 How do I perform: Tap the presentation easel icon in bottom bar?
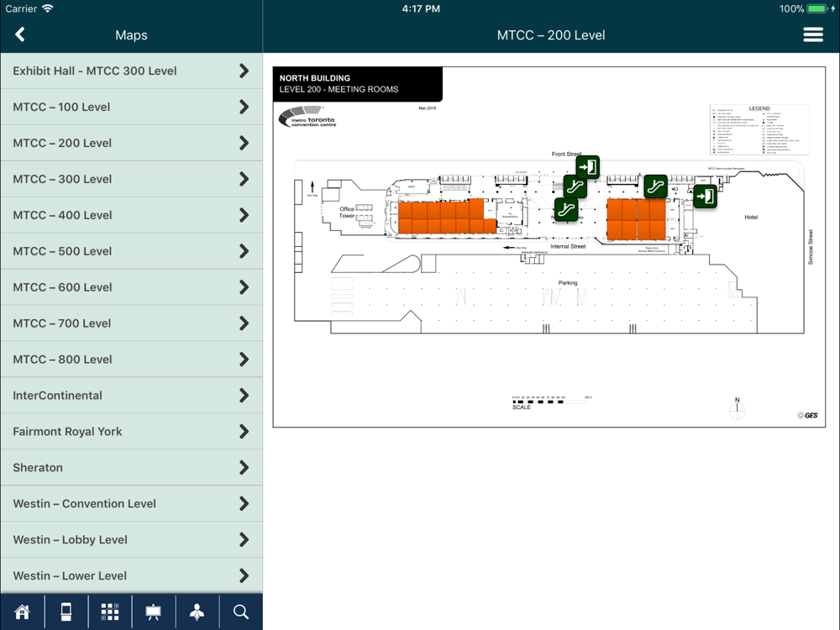point(153,612)
